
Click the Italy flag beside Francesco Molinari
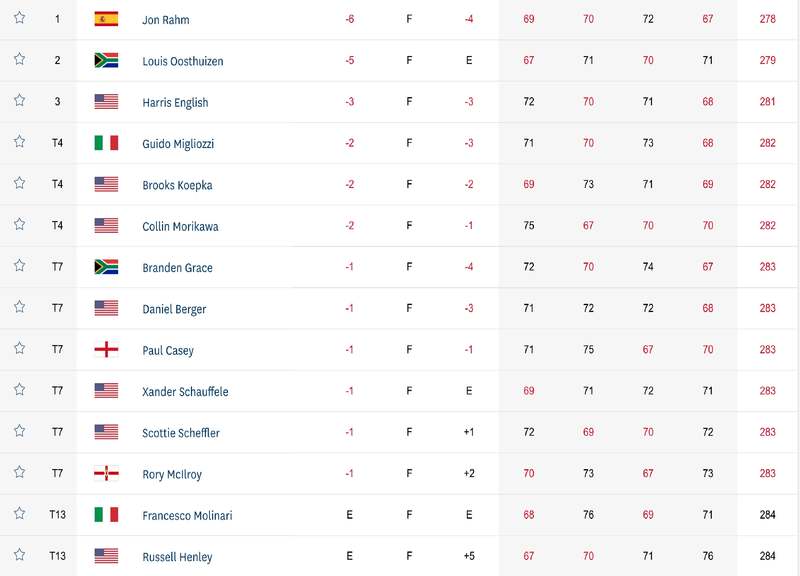tap(106, 515)
